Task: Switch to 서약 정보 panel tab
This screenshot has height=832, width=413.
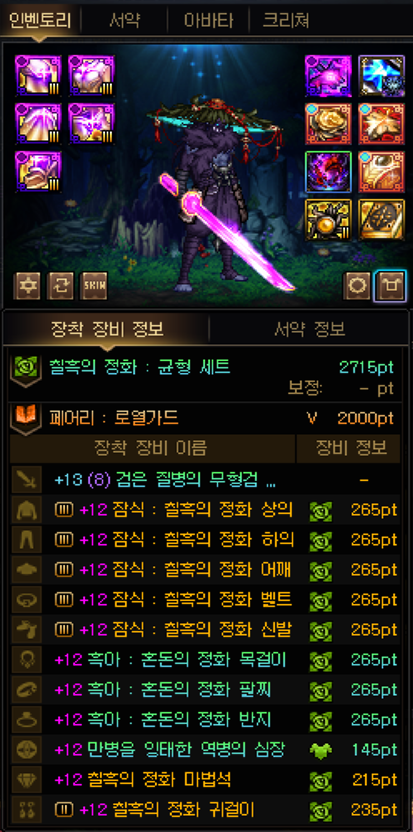Action: [x=309, y=330]
